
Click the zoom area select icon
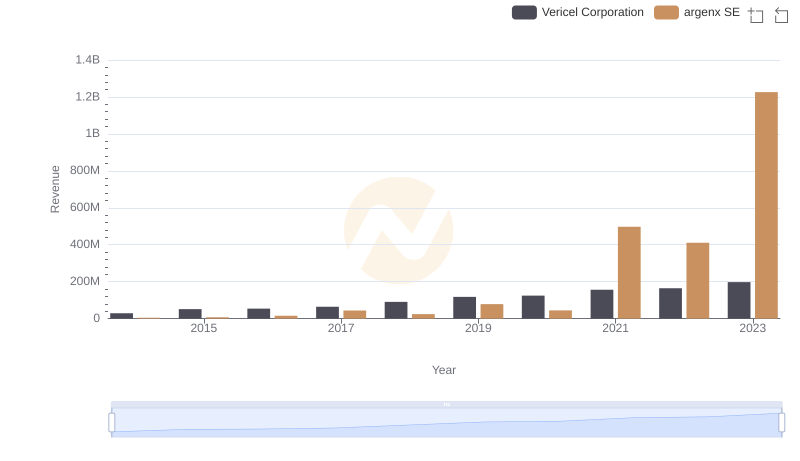coord(756,15)
